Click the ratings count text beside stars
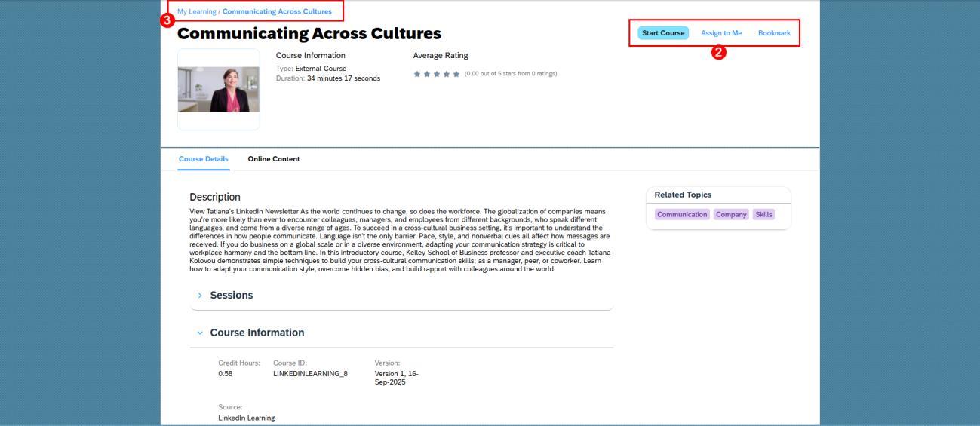 (x=510, y=73)
